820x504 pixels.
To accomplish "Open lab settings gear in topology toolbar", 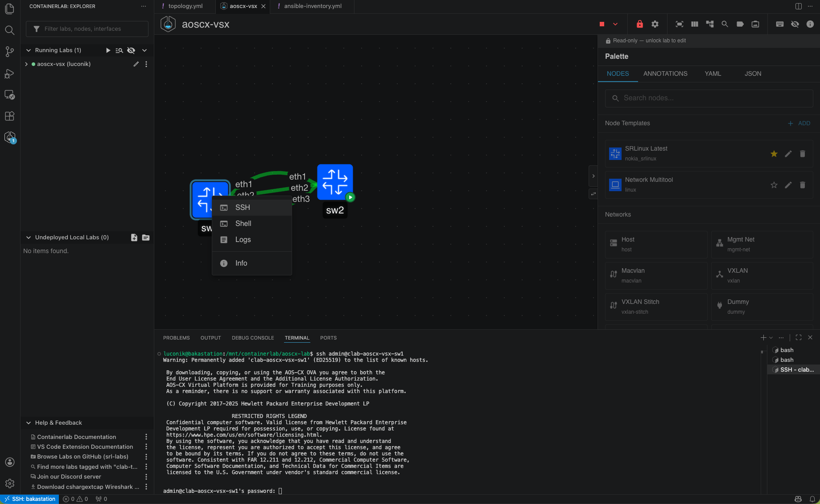I will 655,24.
